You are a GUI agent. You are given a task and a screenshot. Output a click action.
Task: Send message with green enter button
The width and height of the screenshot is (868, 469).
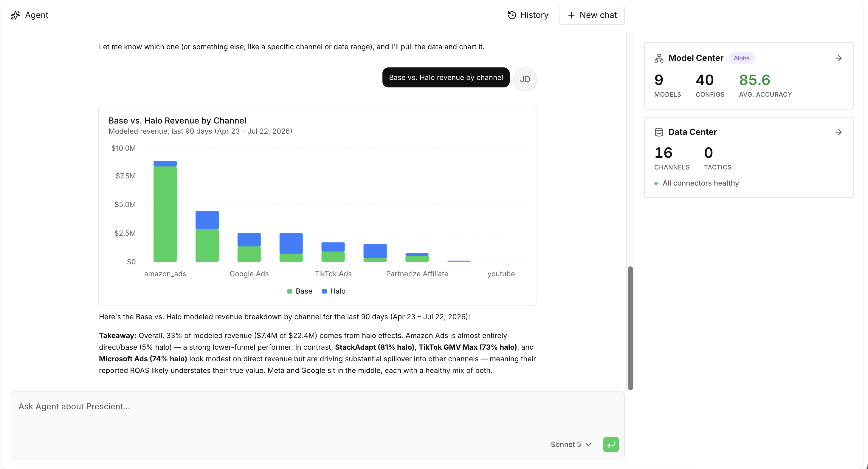[x=611, y=445]
